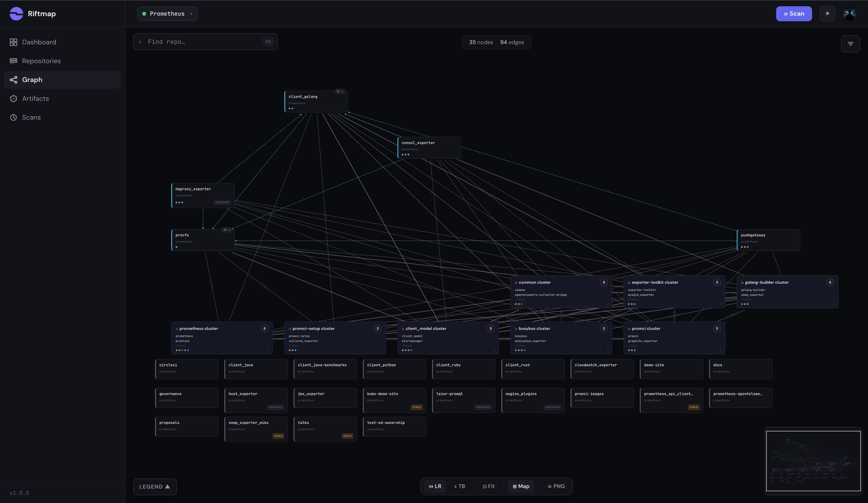Click the minimap overview thumbnail
Viewport: 868px width, 503px height.
[x=813, y=461]
